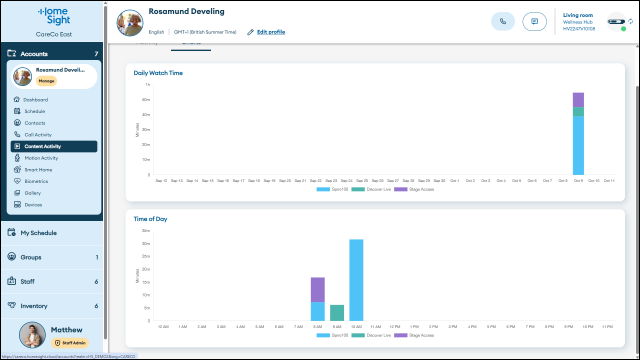Open Matthew's user profile name
640x360 pixels.
click(x=67, y=329)
